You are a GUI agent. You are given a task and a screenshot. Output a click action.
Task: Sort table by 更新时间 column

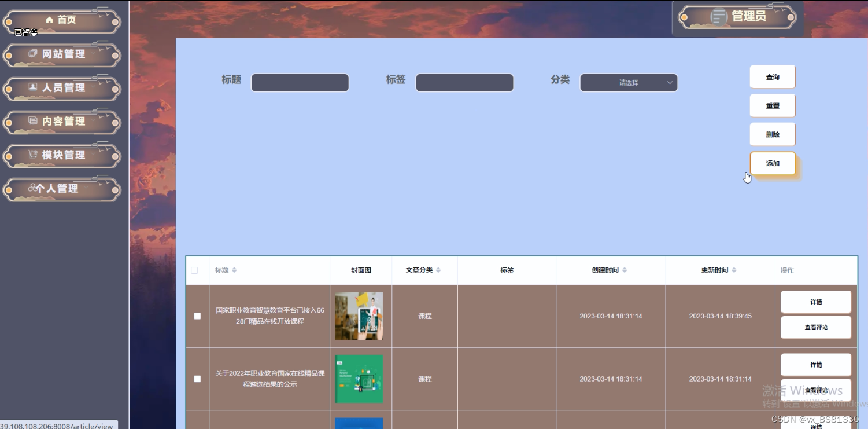(734, 270)
